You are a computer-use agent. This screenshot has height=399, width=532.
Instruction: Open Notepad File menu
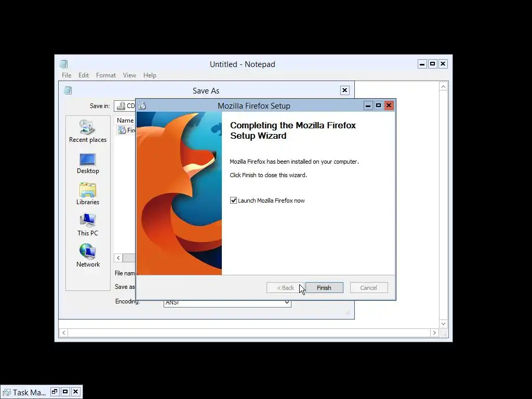tap(66, 75)
